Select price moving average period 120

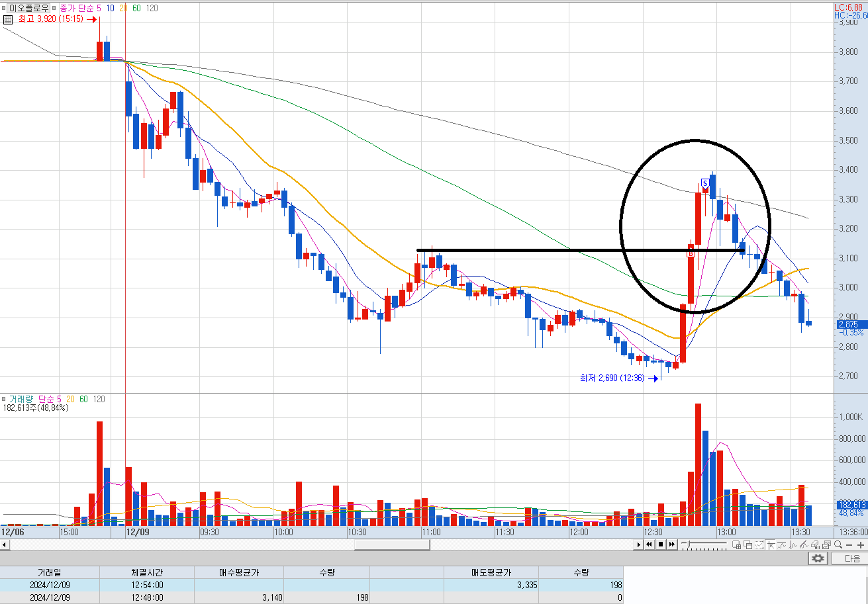152,8
